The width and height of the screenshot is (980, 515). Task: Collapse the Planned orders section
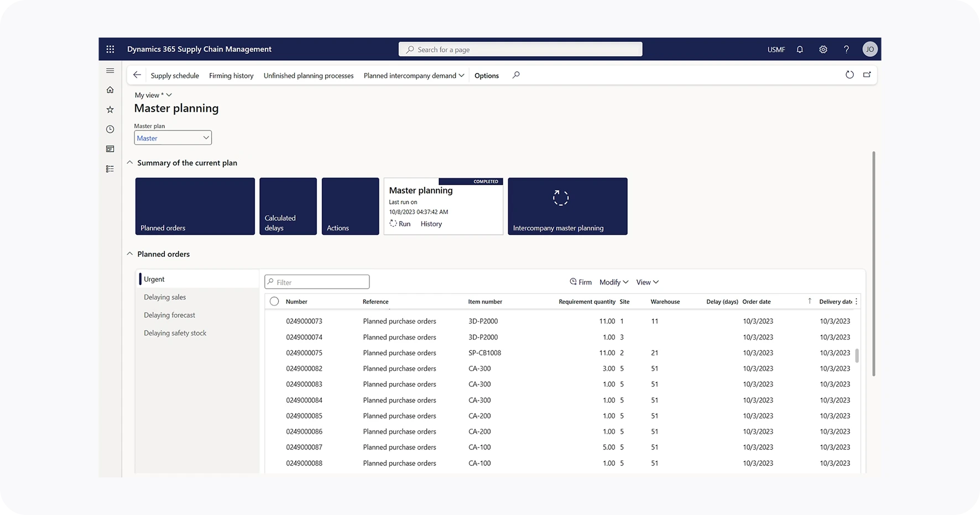(x=130, y=254)
